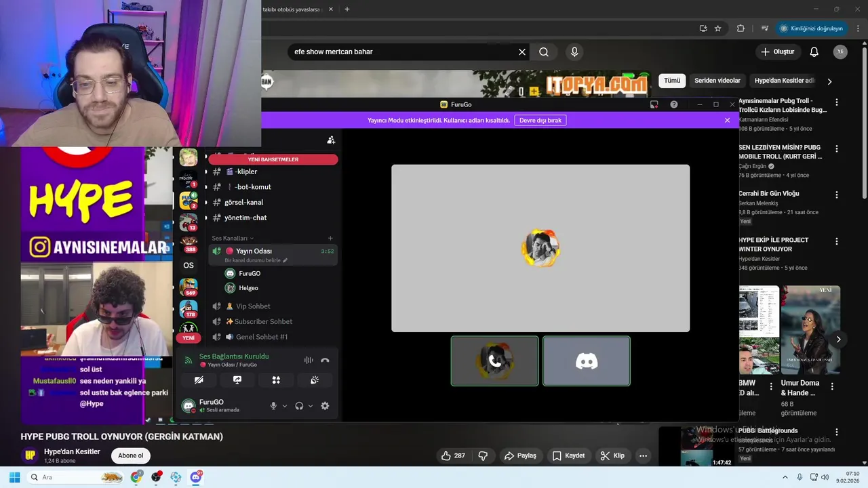Save the video with Kaydet button
Viewport: 868px width, 488px height.
pos(568,455)
